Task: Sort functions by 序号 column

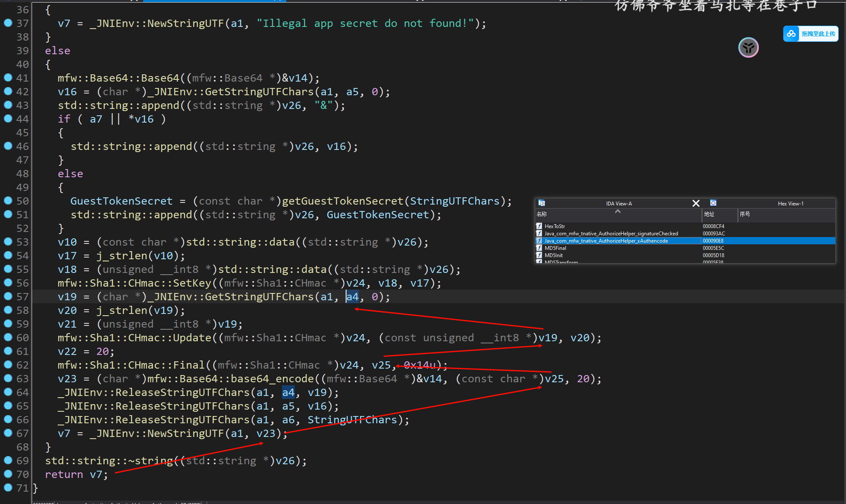Action: [x=745, y=214]
